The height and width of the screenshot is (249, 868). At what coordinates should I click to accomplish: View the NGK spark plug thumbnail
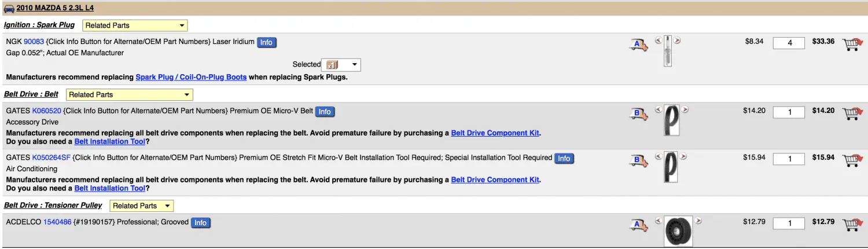click(x=668, y=51)
